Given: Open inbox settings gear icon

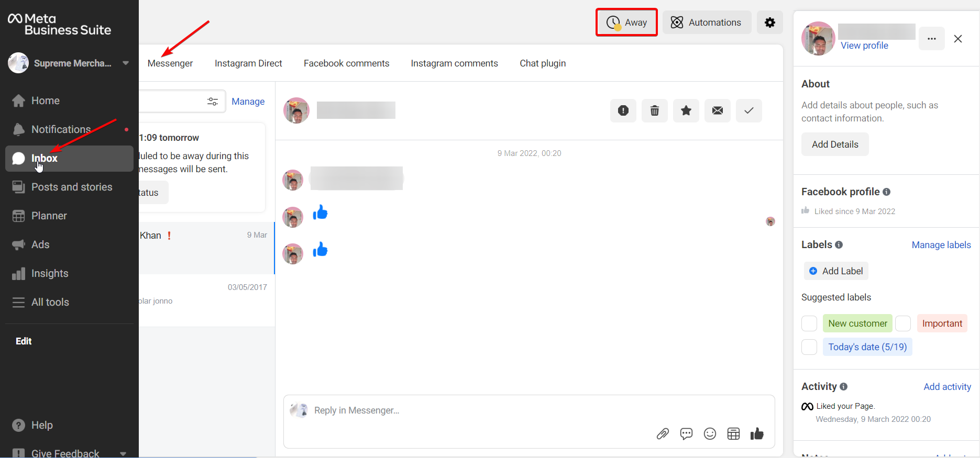Looking at the screenshot, I should tap(769, 23).
